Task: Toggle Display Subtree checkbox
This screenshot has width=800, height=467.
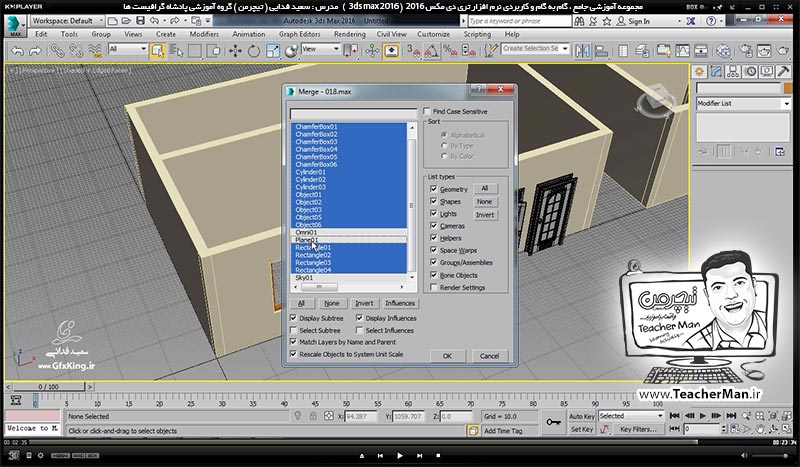Action: (x=293, y=318)
